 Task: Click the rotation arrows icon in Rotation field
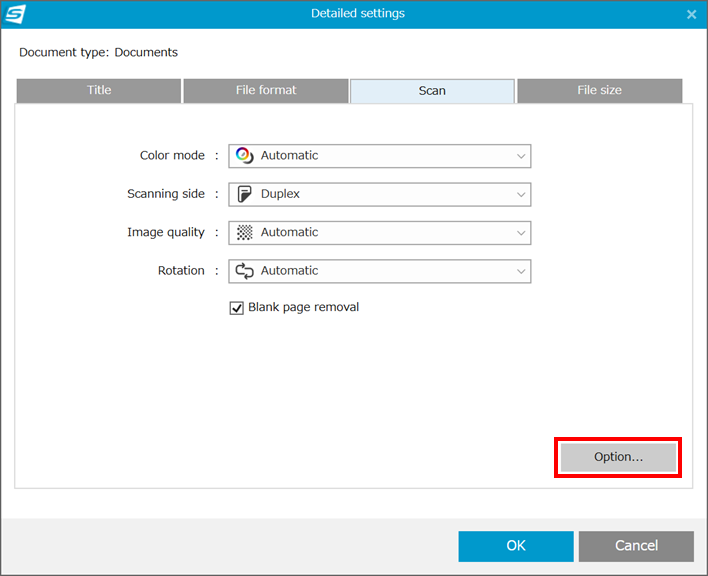(x=244, y=271)
